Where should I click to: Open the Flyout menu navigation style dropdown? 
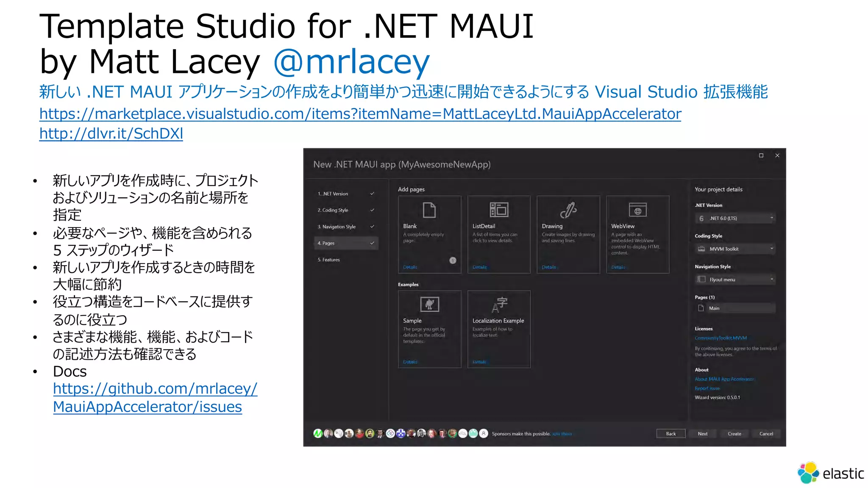(735, 279)
